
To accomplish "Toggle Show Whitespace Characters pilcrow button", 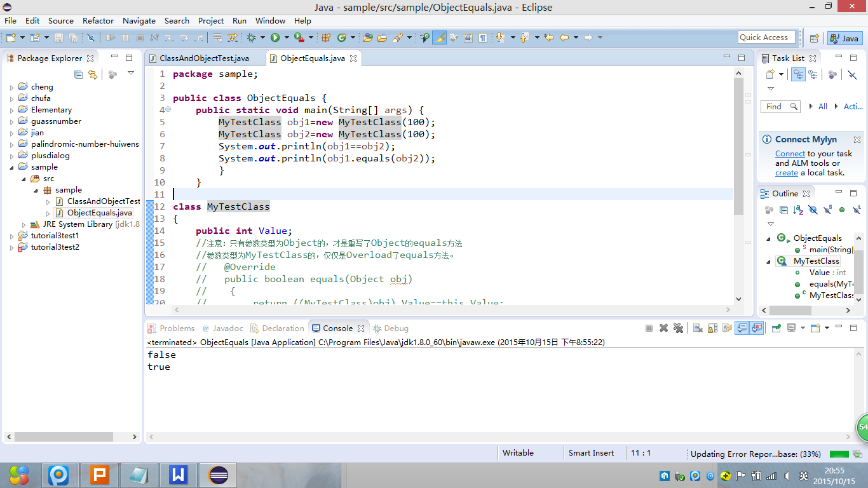I will point(482,37).
